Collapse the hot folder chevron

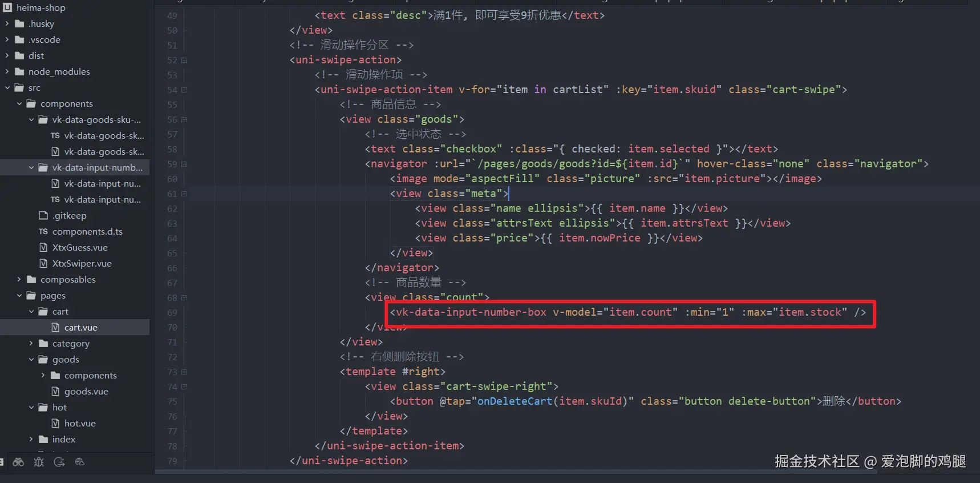pyautogui.click(x=31, y=407)
